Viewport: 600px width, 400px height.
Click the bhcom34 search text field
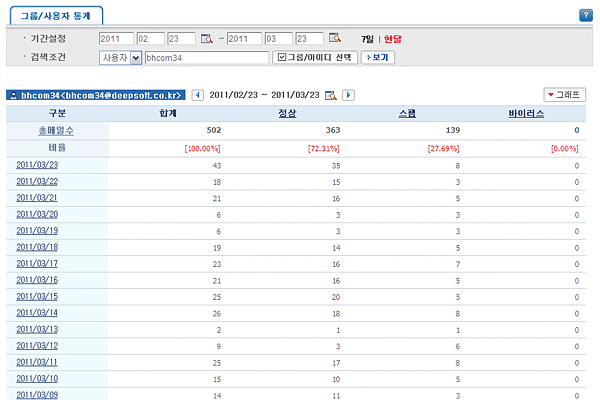pos(207,58)
